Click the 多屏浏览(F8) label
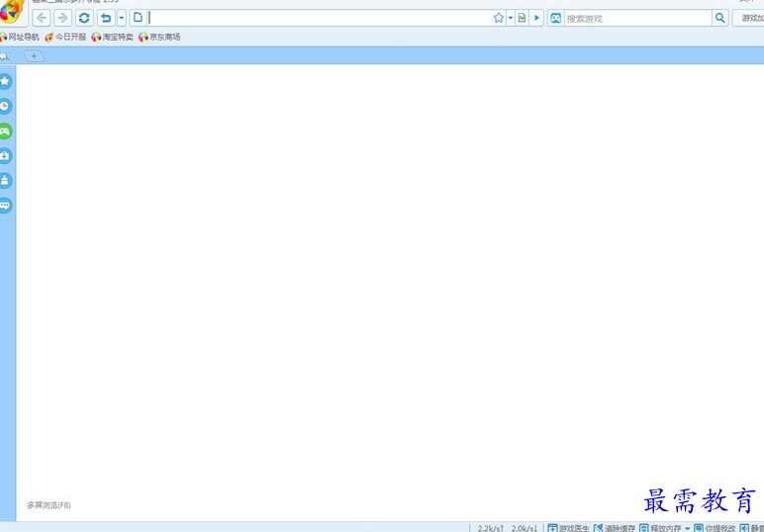Screen dimensions: 764x532 48,505
